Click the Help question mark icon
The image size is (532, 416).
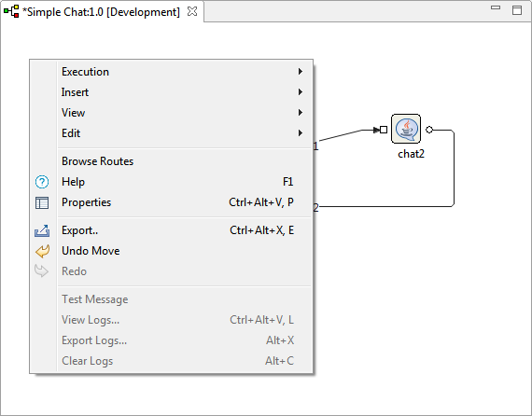coord(42,182)
